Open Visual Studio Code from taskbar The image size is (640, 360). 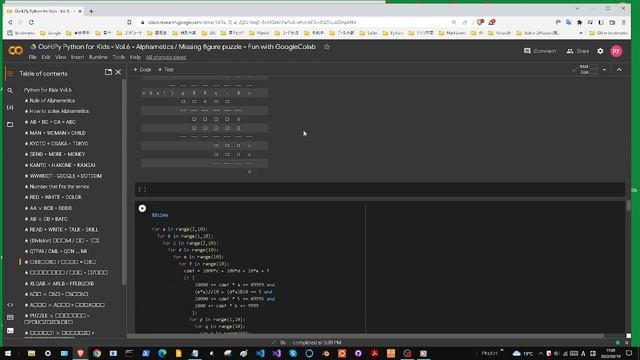click(x=260, y=353)
